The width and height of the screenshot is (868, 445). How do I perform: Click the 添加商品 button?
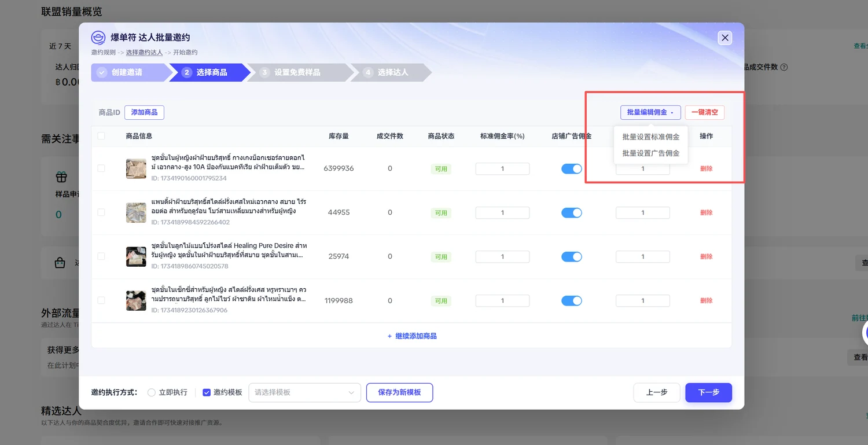[144, 112]
